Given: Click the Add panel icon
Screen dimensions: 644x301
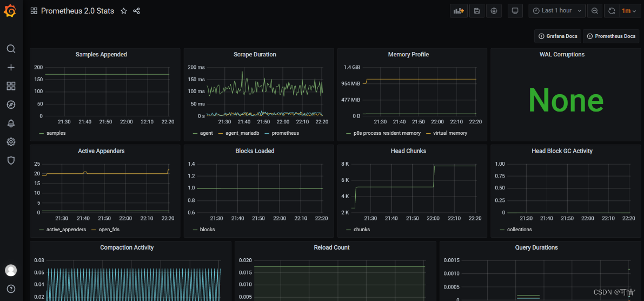Looking at the screenshot, I should [459, 11].
